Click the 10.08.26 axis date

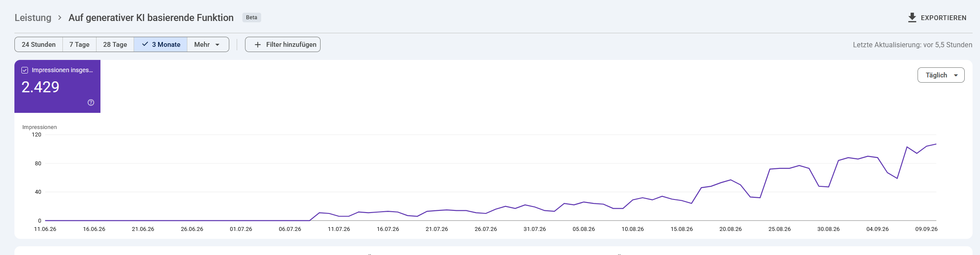633,229
